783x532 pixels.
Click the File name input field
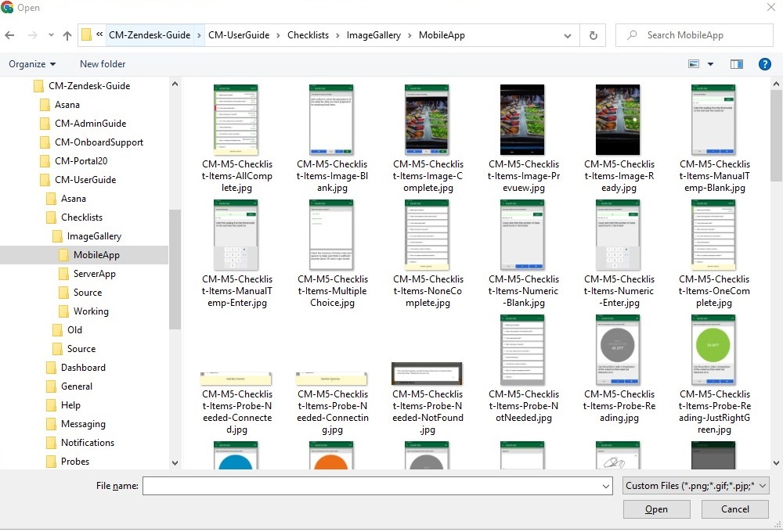(x=376, y=486)
